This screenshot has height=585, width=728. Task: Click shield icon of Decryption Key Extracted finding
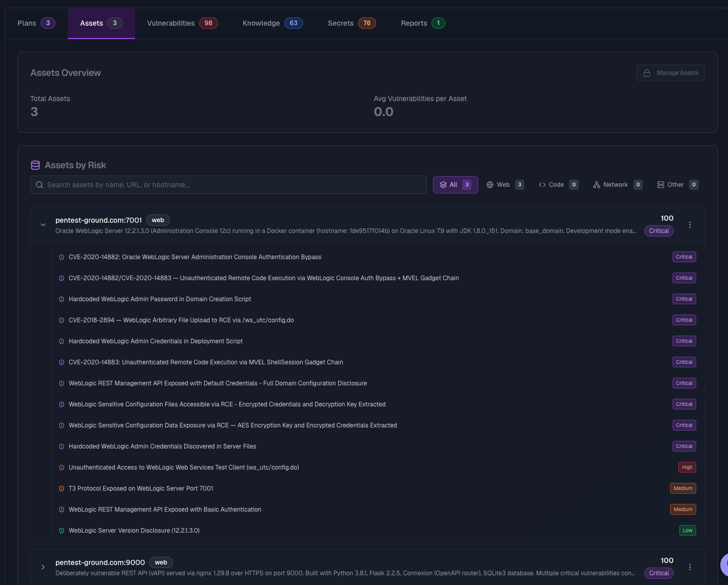pyautogui.click(x=62, y=404)
